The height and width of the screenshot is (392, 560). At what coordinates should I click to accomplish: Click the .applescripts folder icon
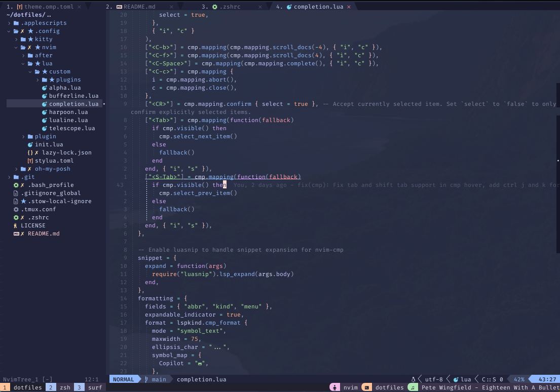(x=16, y=23)
